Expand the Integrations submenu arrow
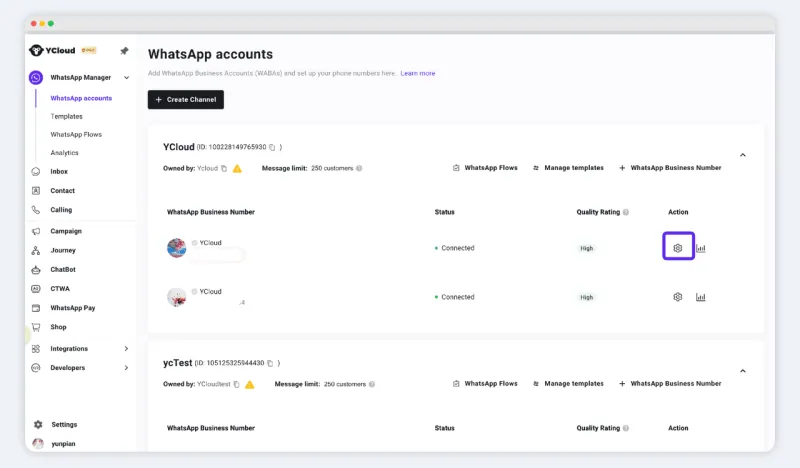The height and width of the screenshot is (468, 800). tap(126, 349)
